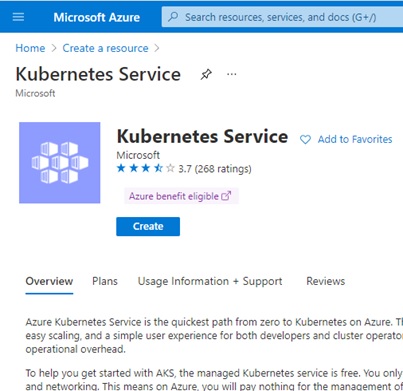This screenshot has height=391, width=403.
Task: Open Usage Information + Support tab
Action: coord(210,281)
